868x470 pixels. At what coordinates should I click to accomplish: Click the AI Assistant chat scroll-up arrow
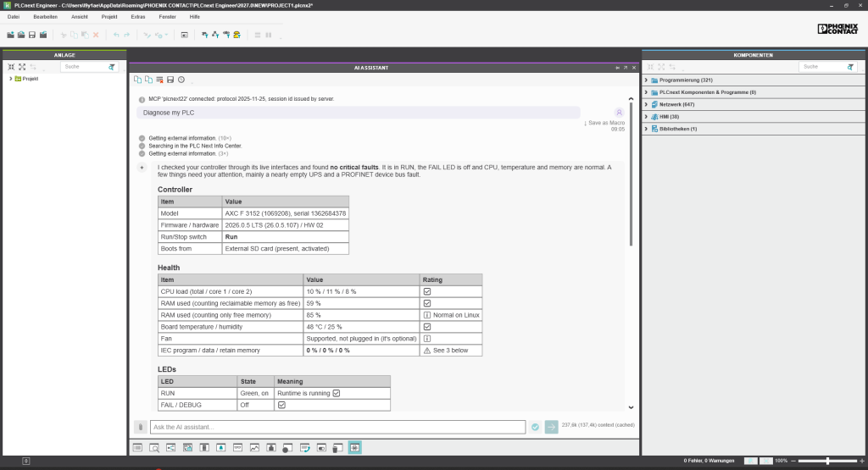[x=631, y=99]
